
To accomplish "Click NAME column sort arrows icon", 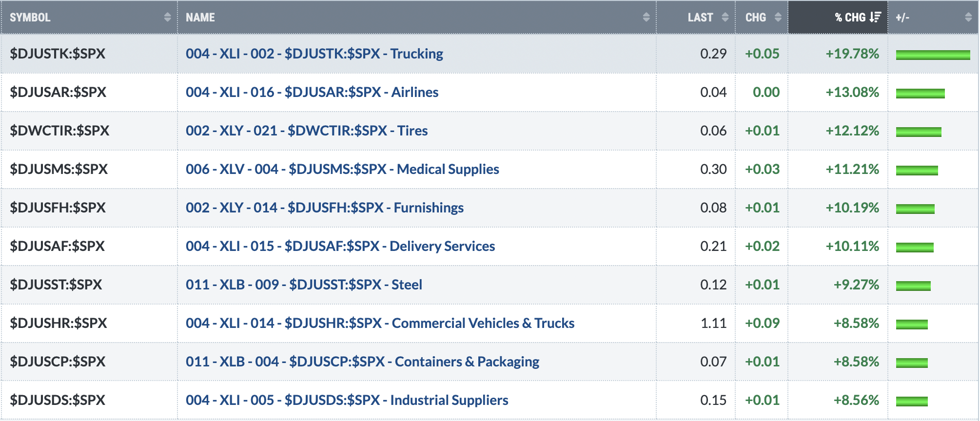I will click(646, 17).
